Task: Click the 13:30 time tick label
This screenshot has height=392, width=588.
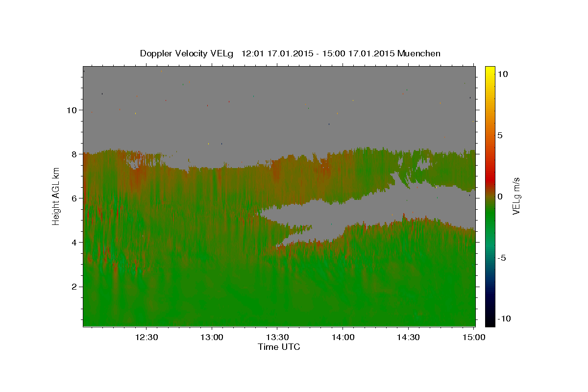Action: pos(277,337)
